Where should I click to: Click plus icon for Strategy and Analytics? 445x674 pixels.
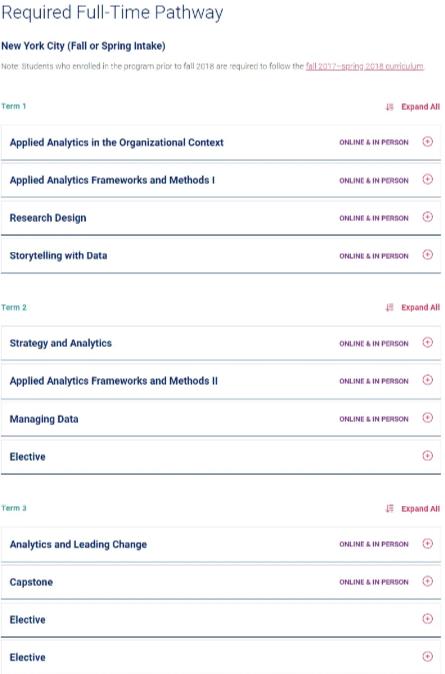coord(427,342)
